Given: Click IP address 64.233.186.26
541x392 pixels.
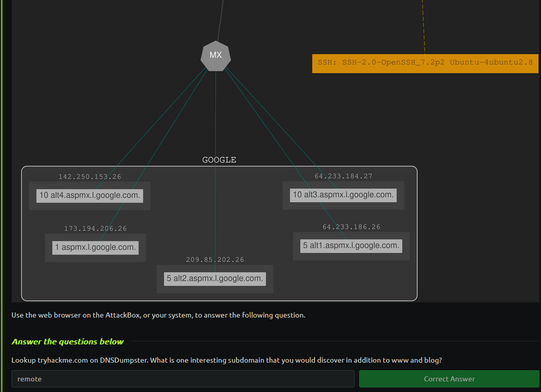Looking at the screenshot, I should [x=351, y=227].
